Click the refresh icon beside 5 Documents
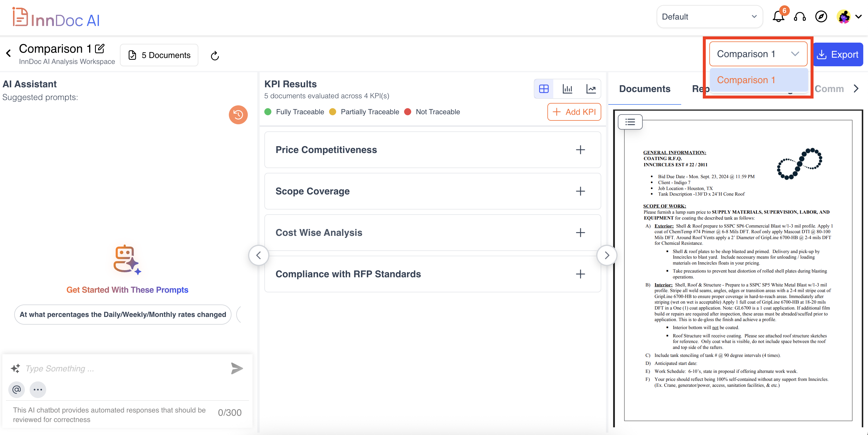Viewport: 868px width, 435px height. 215,56
